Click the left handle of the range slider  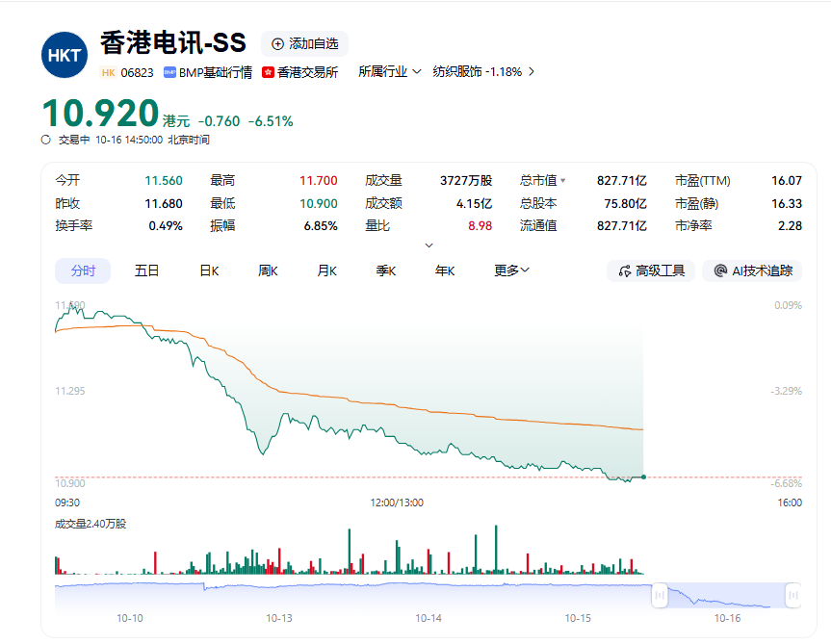pyautogui.click(x=660, y=595)
